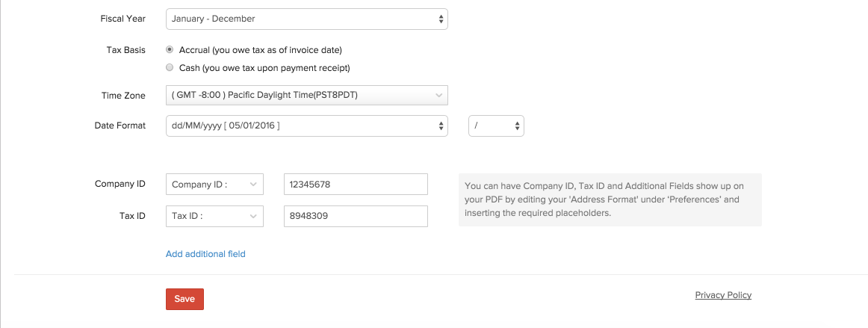868x328 pixels.
Task: Select Accrual tax basis radio button
Action: (170, 49)
